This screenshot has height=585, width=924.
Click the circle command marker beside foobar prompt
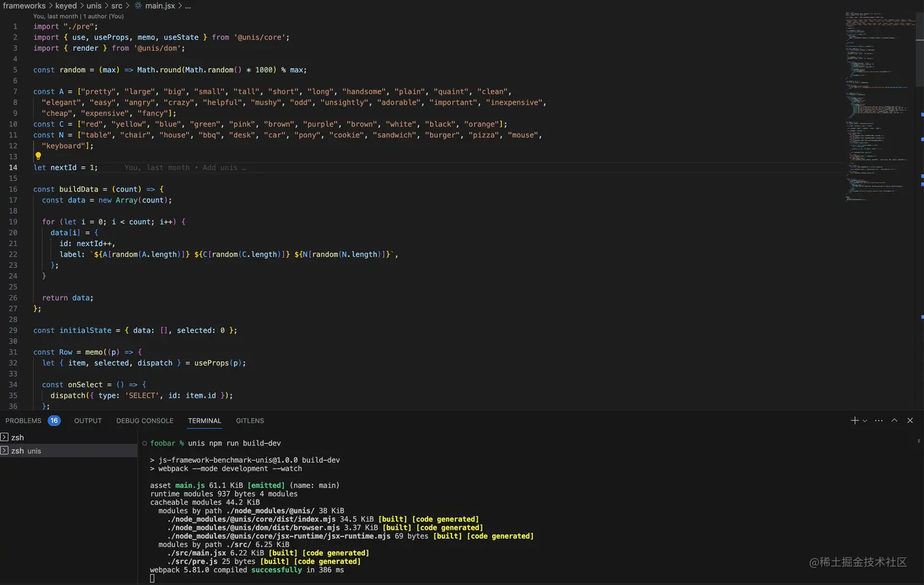pyautogui.click(x=145, y=443)
